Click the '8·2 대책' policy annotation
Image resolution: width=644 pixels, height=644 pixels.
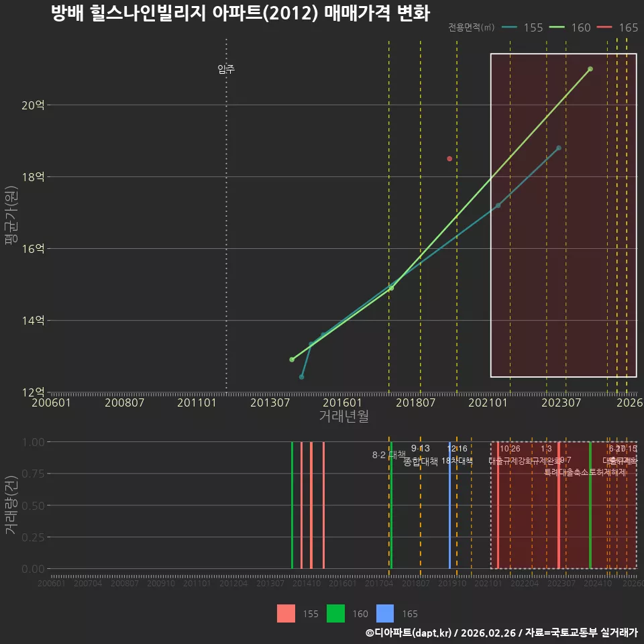pos(388,455)
